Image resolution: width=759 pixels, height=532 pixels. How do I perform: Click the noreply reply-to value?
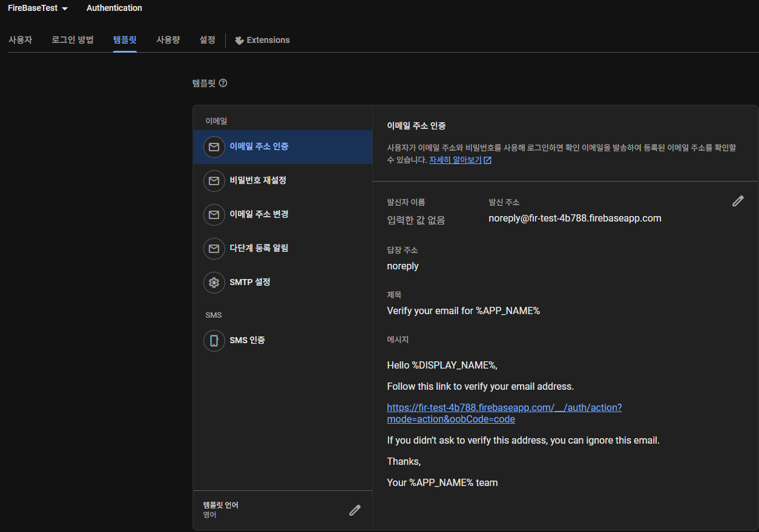coord(402,266)
